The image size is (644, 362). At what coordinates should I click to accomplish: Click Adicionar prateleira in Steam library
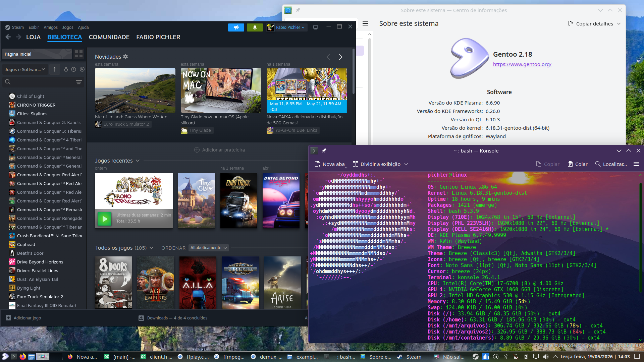point(220,150)
